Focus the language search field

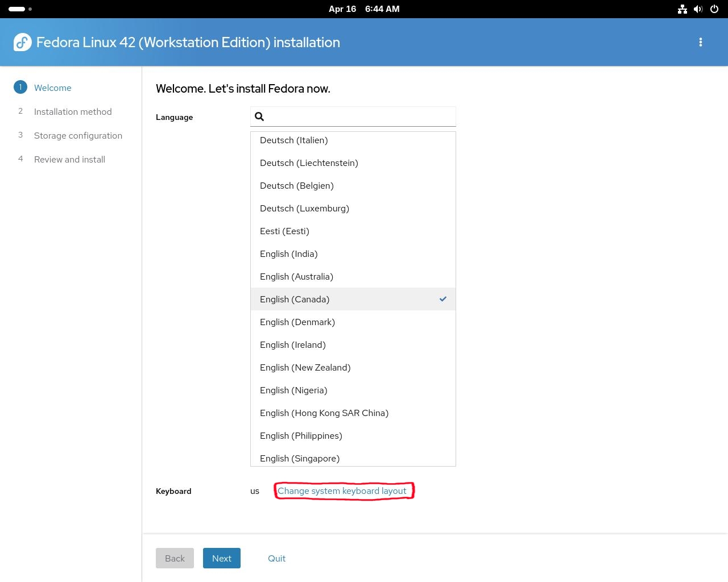coord(353,117)
